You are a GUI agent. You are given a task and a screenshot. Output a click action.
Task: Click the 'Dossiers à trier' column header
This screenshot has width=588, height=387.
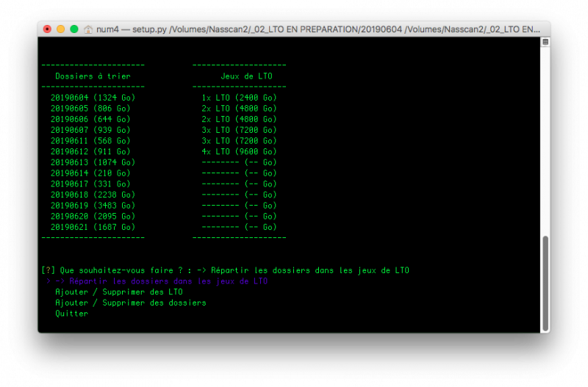[x=93, y=76]
